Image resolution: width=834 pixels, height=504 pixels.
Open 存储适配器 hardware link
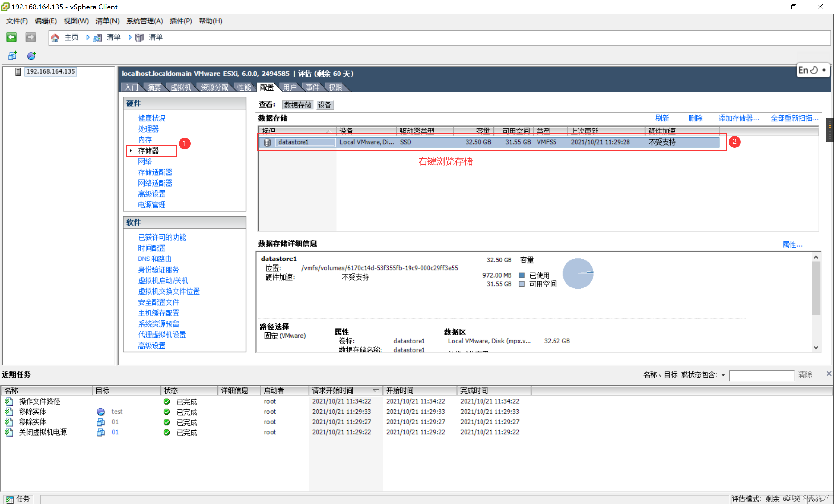tap(155, 172)
